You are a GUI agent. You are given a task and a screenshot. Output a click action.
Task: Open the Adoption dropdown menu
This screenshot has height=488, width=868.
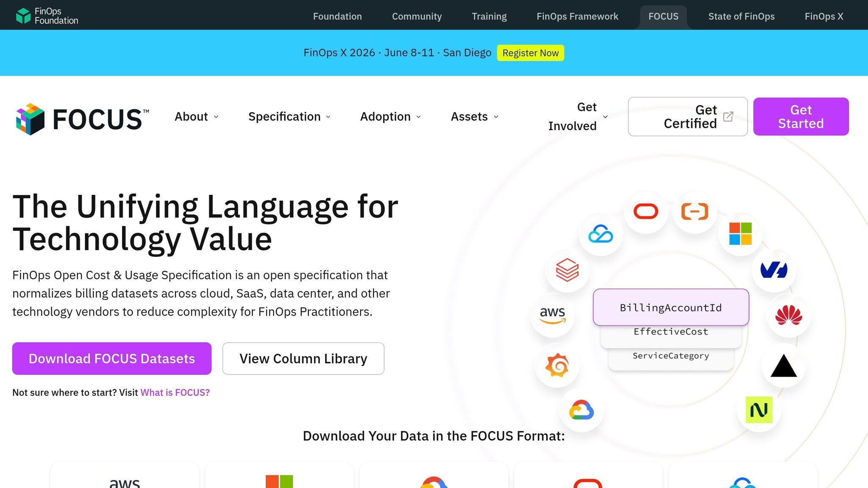pyautogui.click(x=390, y=116)
